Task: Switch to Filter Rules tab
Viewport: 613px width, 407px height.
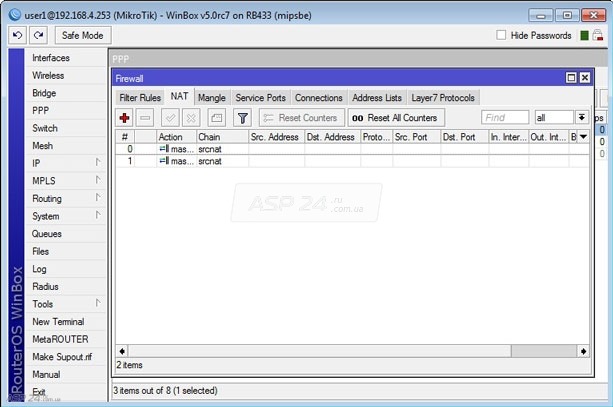Action: point(140,98)
